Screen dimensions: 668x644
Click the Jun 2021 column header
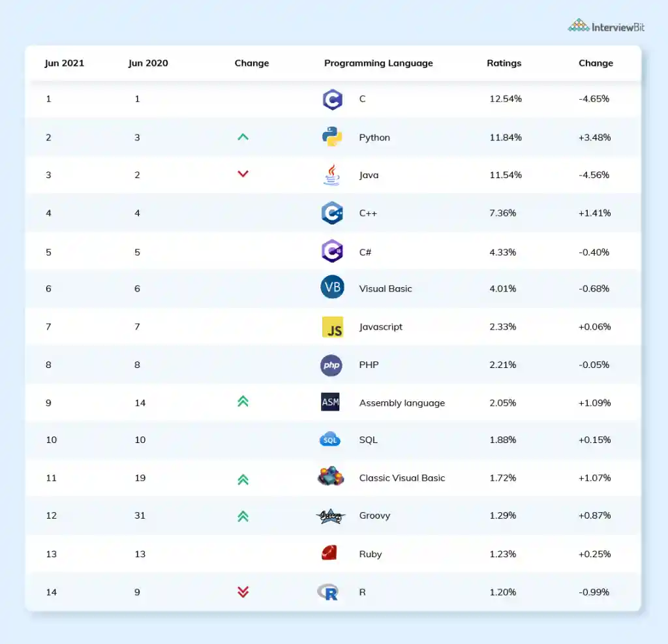[65, 63]
